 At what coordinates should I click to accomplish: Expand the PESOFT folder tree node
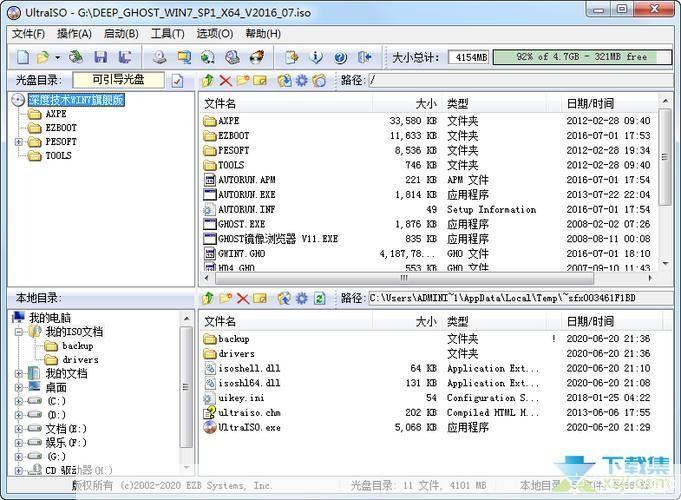(19, 142)
